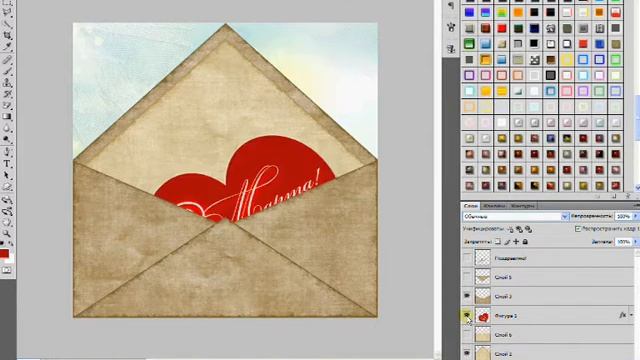This screenshot has width=640, height=360.
Task: Select the Eraser tool
Action: (7, 106)
